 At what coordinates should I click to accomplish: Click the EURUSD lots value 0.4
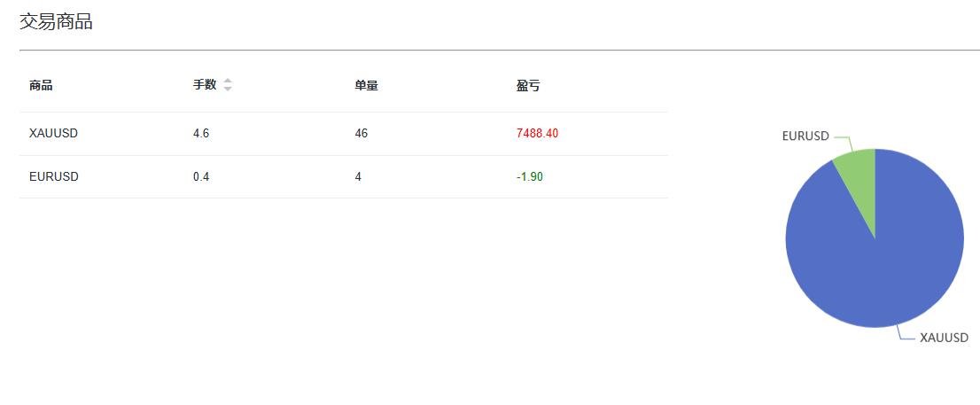tap(201, 177)
